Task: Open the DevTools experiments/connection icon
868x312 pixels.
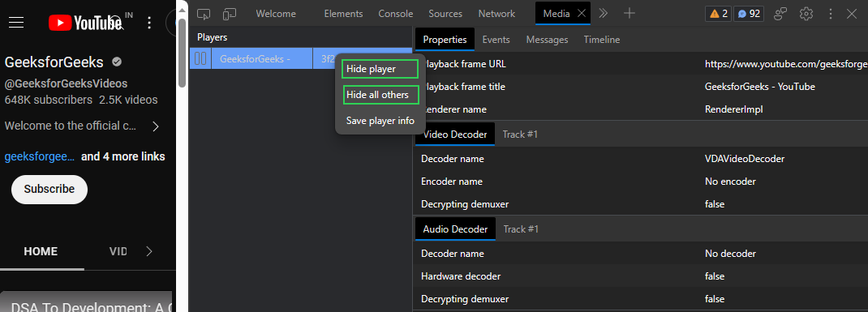Action: click(780, 14)
